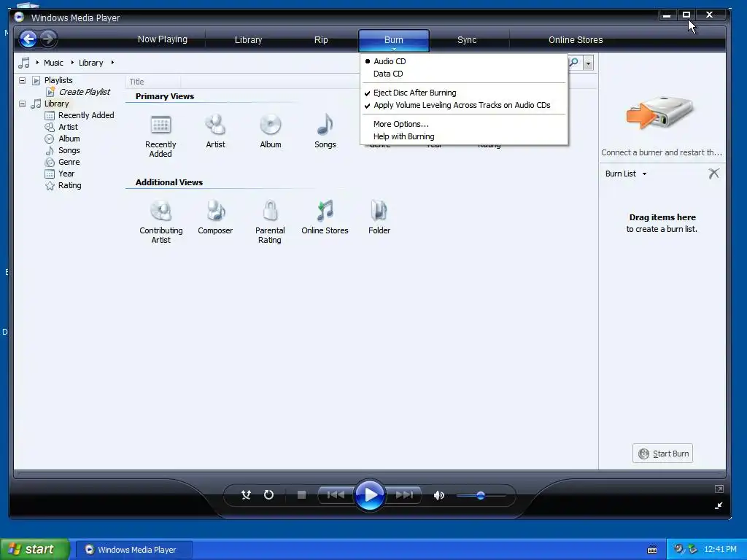Image resolution: width=747 pixels, height=560 pixels.
Task: Click the Back navigation arrow
Action: tap(28, 39)
